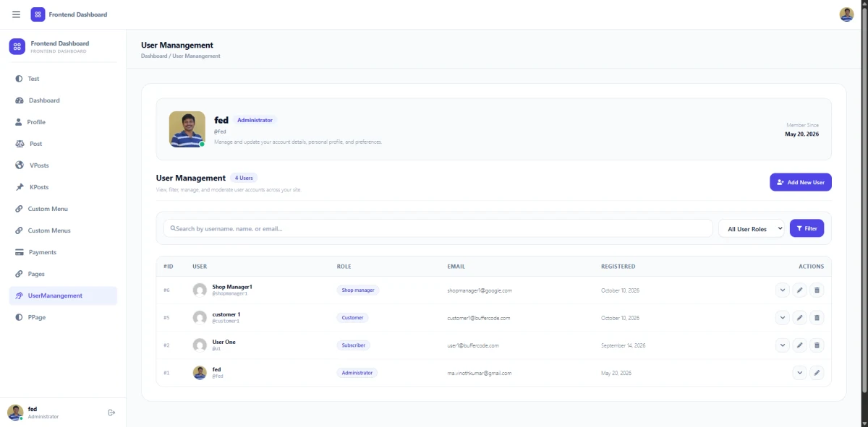Toggle the hamburger menu icon

tap(16, 14)
